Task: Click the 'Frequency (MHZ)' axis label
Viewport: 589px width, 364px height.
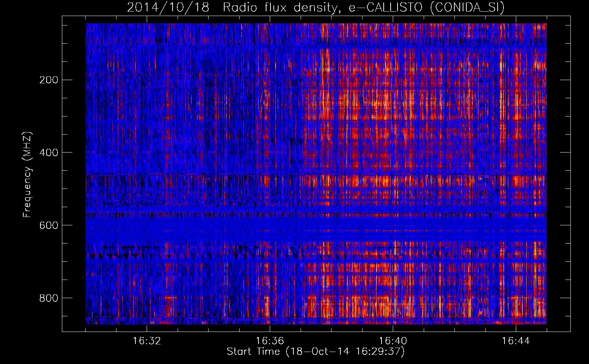Action: (27, 175)
